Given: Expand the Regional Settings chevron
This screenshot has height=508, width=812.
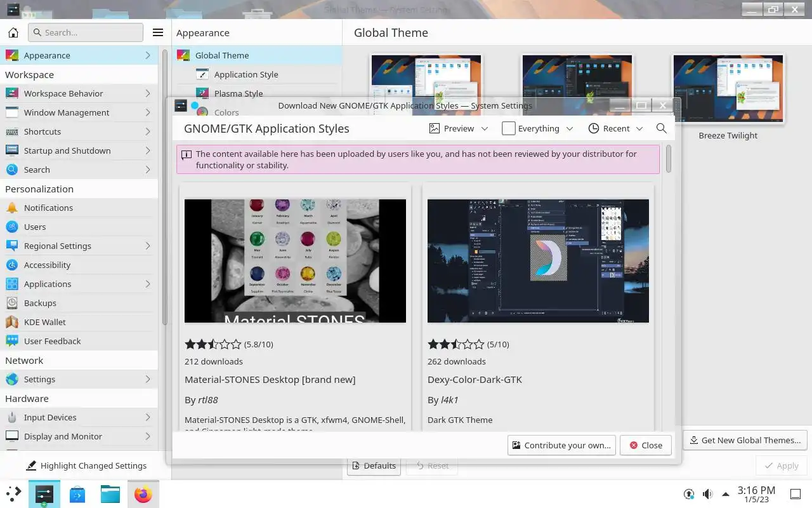Looking at the screenshot, I should click(148, 246).
